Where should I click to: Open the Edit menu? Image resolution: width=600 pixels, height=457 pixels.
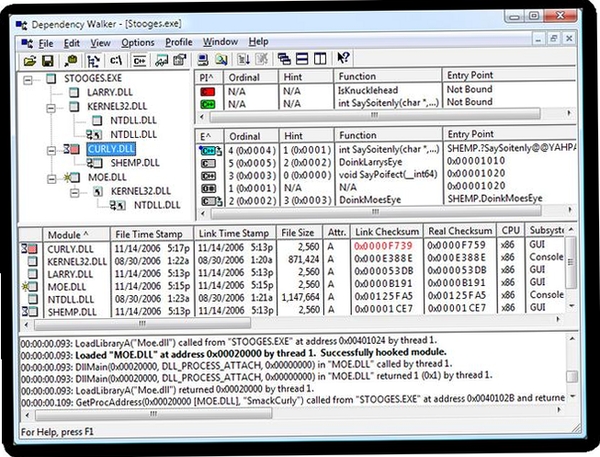72,43
